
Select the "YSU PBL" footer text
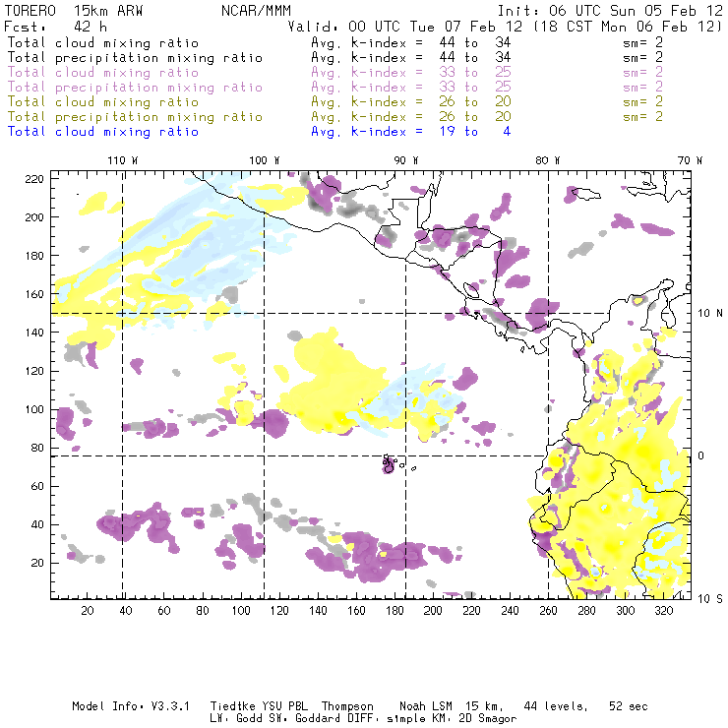click(284, 706)
